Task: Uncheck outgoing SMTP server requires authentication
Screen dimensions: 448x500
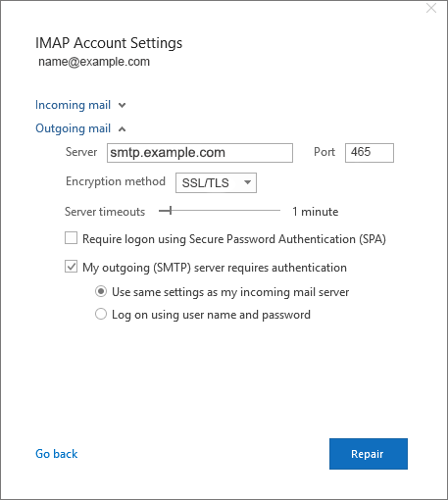Action: [71, 267]
